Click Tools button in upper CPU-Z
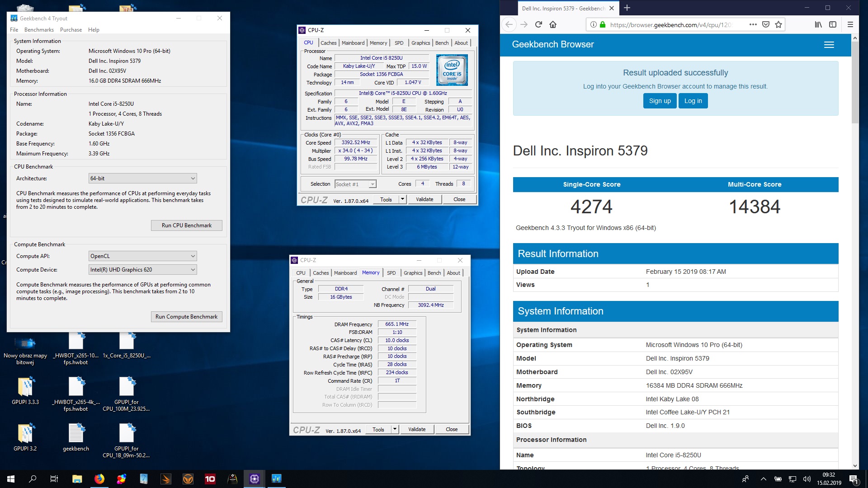Screen dimensions: 868x488 (x=386, y=199)
